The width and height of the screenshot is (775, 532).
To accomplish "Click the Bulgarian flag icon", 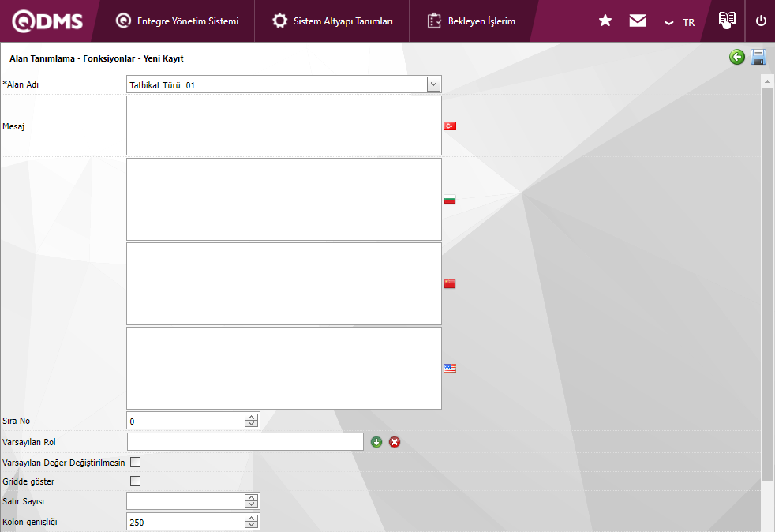I will click(x=450, y=200).
